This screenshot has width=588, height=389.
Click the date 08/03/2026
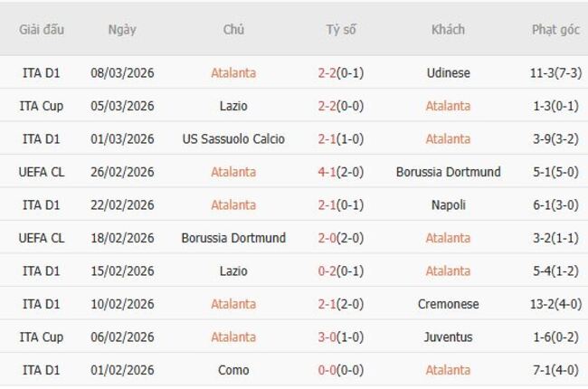click(122, 73)
